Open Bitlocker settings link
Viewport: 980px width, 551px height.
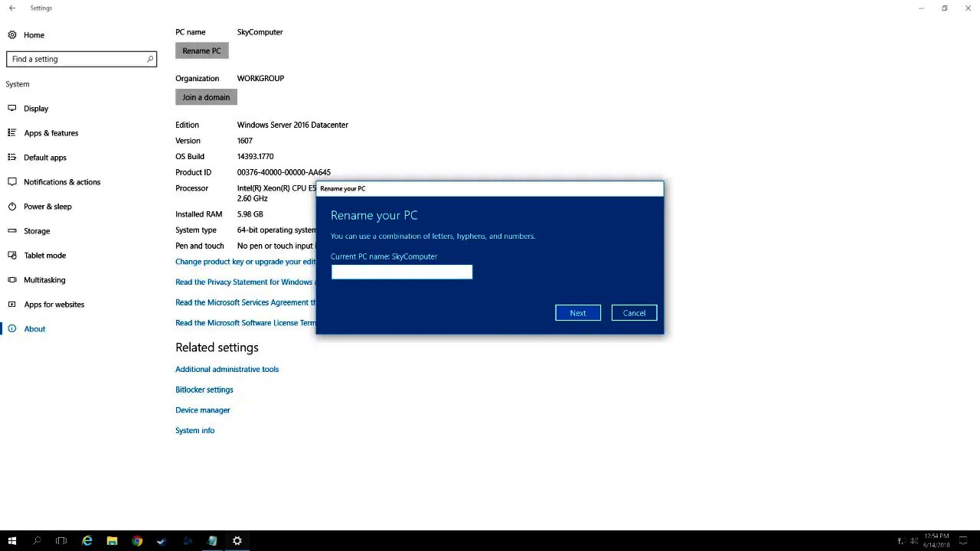click(x=204, y=390)
